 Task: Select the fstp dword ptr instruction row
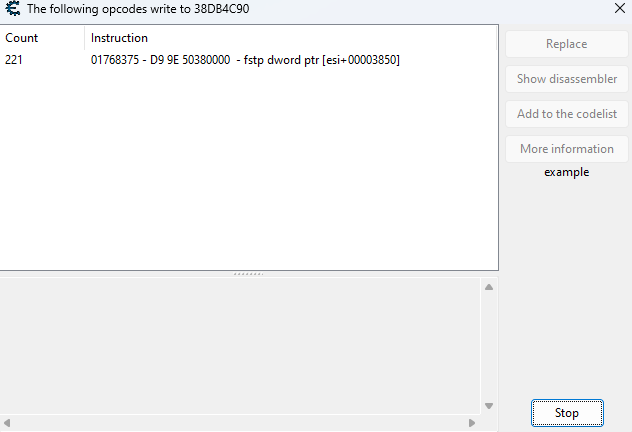(x=245, y=60)
